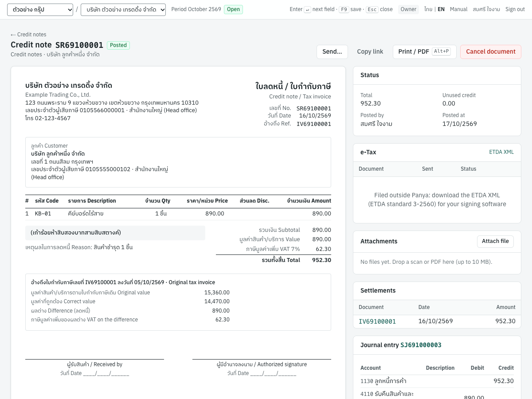The height and width of the screenshot is (399, 532).
Task: Sign out of the account
Action: [x=515, y=9]
